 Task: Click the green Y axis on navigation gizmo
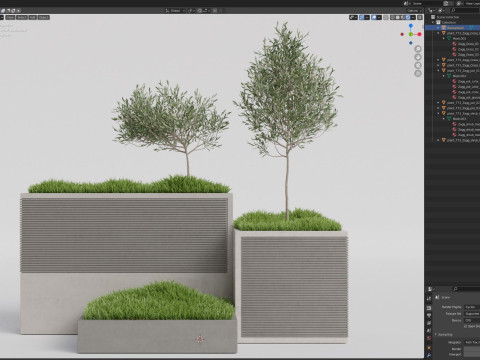coord(411,34)
